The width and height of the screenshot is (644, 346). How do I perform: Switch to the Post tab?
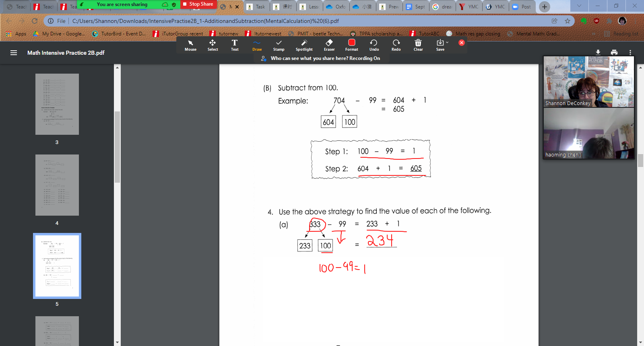click(x=522, y=7)
